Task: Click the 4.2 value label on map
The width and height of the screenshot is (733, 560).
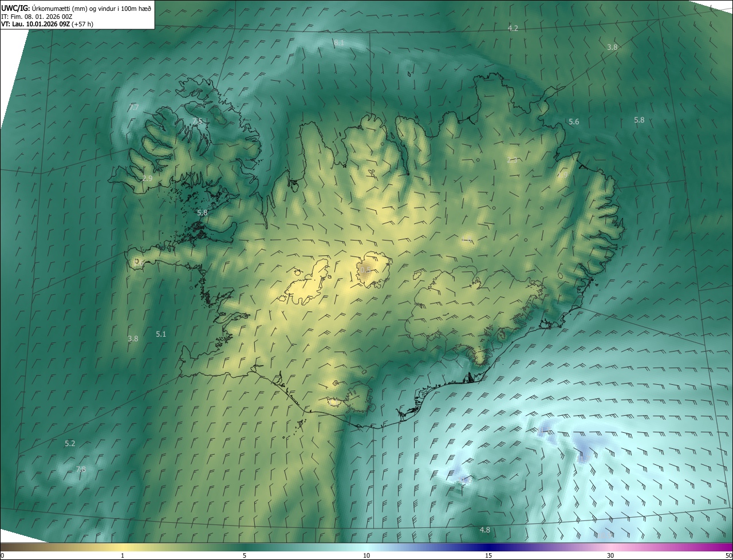Action: coord(513,28)
